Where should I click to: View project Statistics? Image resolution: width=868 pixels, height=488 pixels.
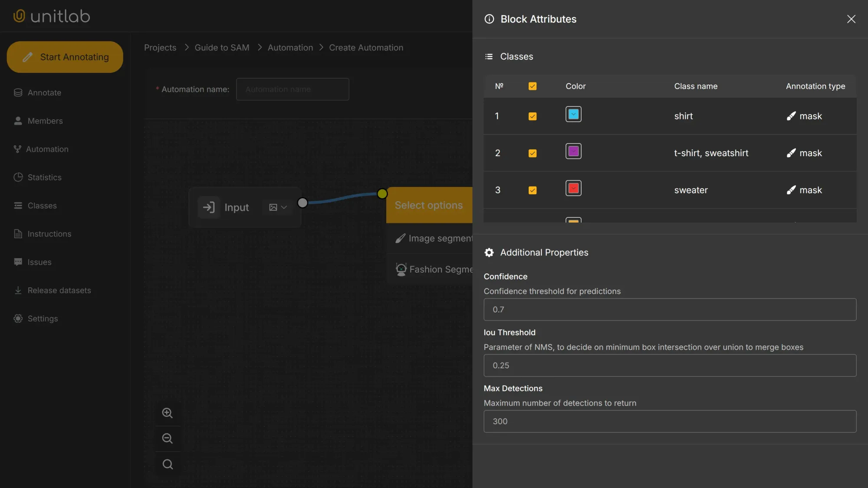pyautogui.click(x=44, y=177)
